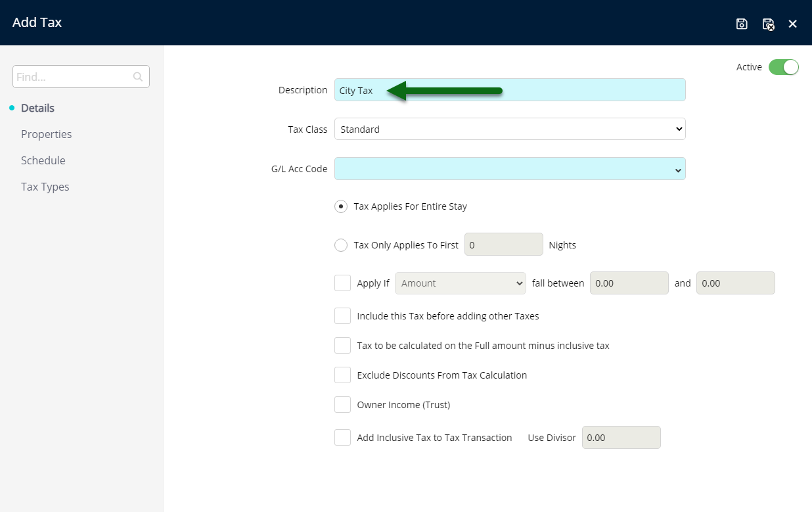
Task: Open the Tax Types section
Action: [x=45, y=187]
